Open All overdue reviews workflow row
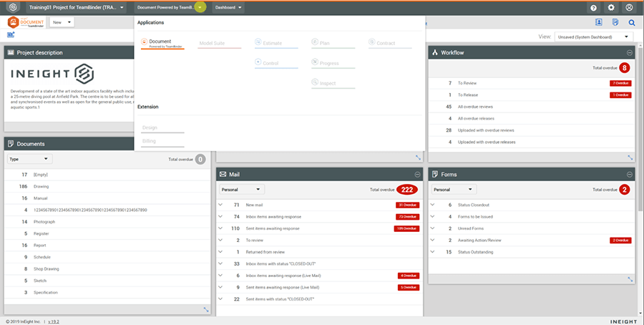The image size is (644, 325). pos(532,107)
